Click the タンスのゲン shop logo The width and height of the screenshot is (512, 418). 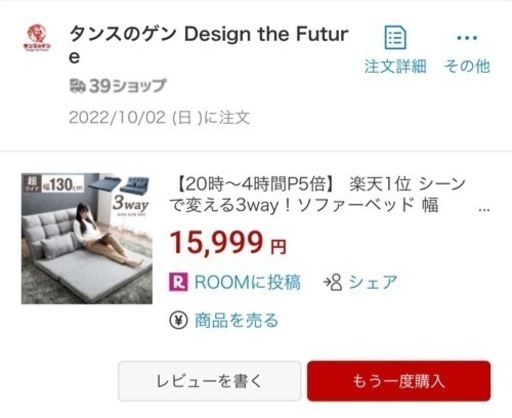tap(37, 38)
